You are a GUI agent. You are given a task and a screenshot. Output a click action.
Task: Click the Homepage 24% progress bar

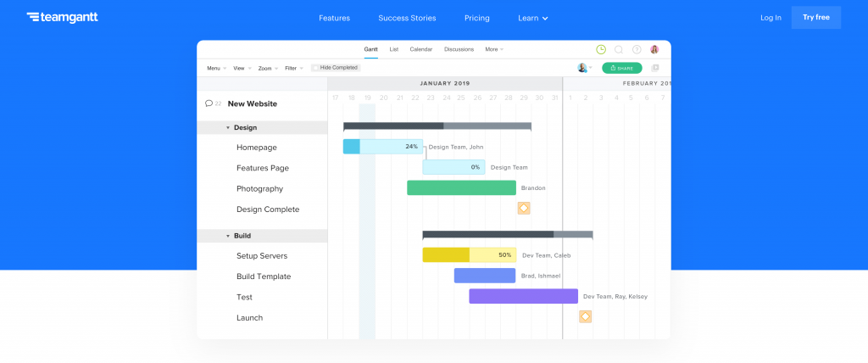point(382,147)
